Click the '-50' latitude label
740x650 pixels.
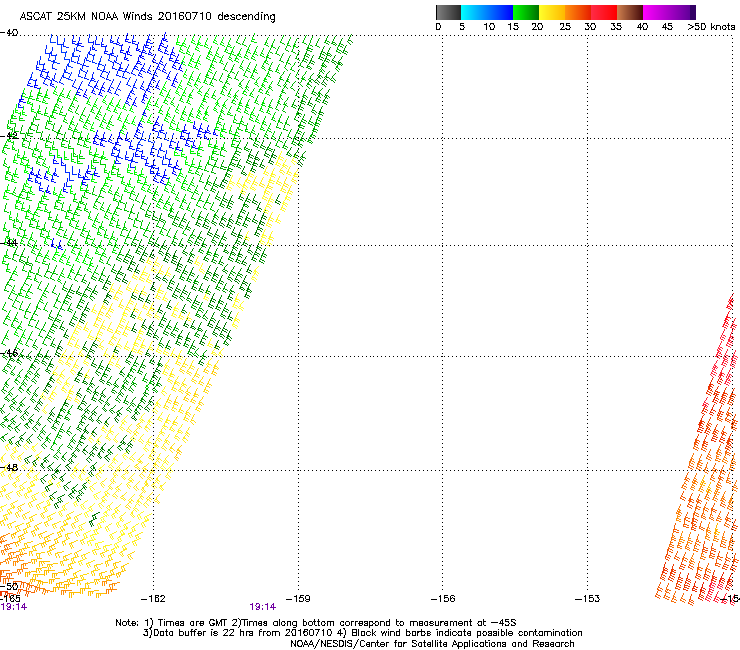[9, 587]
